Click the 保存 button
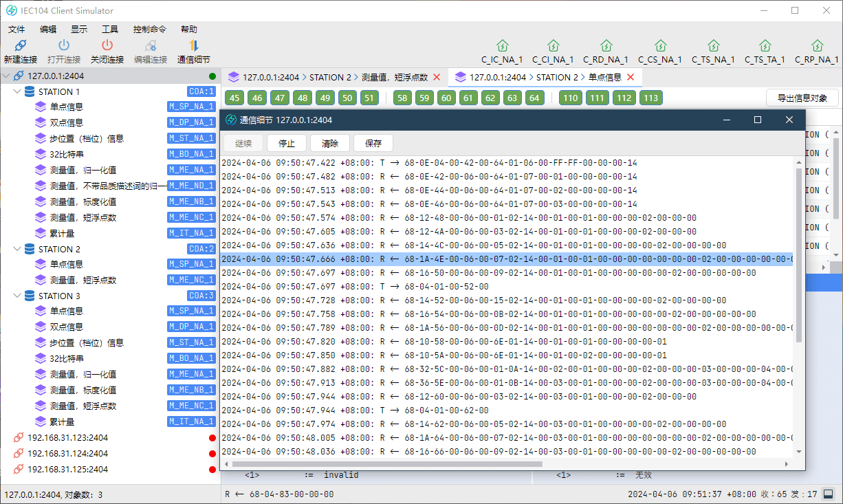Screen dimensions: 843x504 pos(373,143)
